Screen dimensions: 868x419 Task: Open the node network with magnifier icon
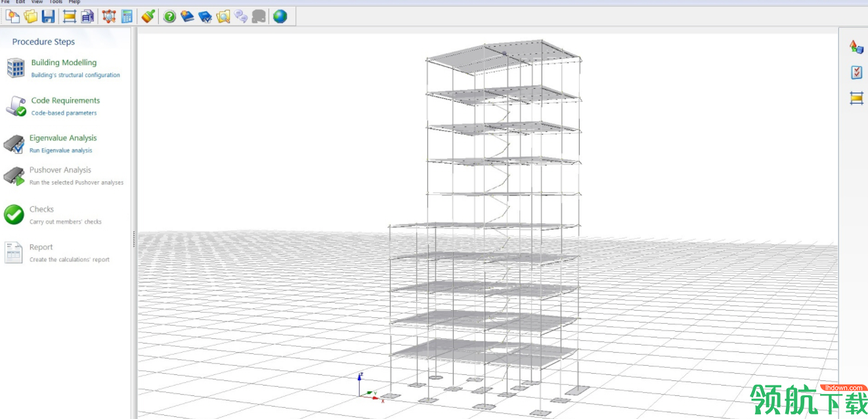[x=109, y=16]
